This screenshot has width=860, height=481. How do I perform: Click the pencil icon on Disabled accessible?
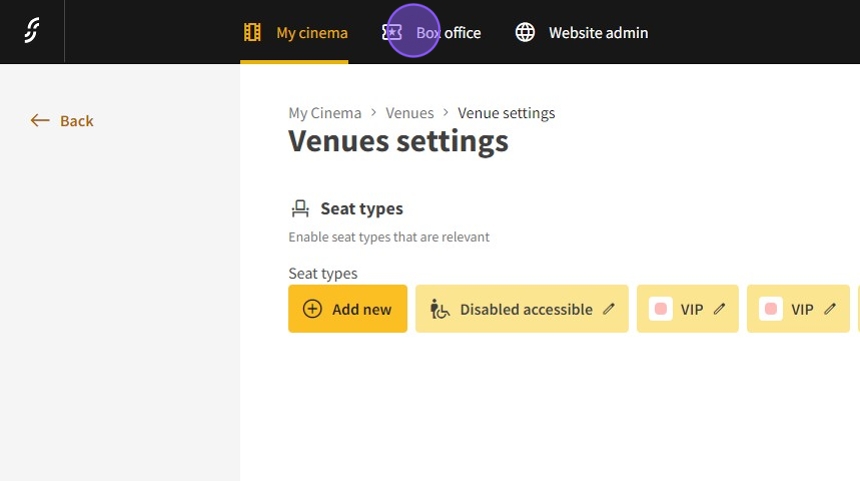[609, 309]
